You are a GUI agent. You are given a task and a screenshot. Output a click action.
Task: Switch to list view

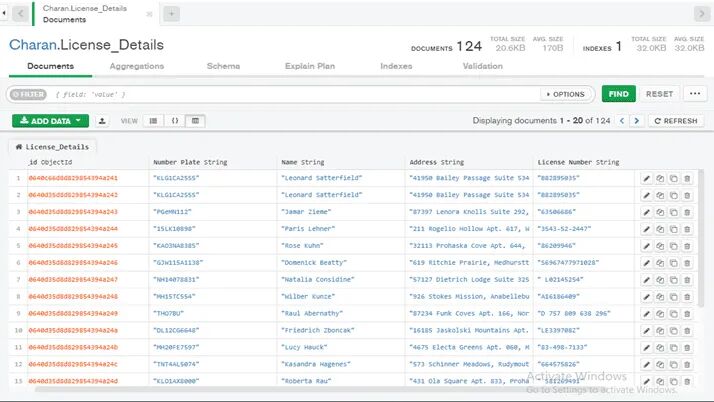pyautogui.click(x=153, y=121)
